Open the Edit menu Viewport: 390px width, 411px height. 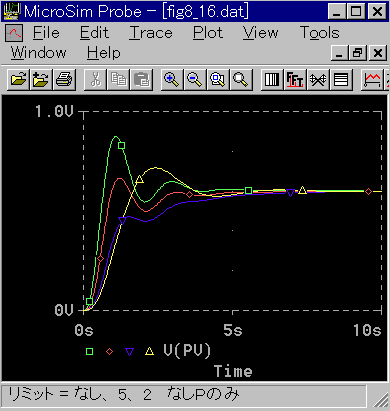[94, 33]
